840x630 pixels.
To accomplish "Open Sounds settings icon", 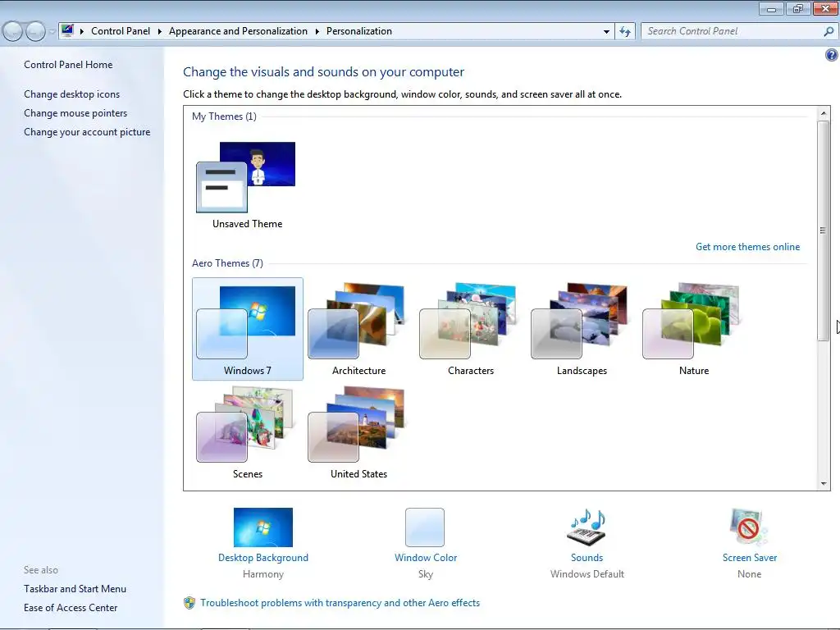I will coord(587,527).
